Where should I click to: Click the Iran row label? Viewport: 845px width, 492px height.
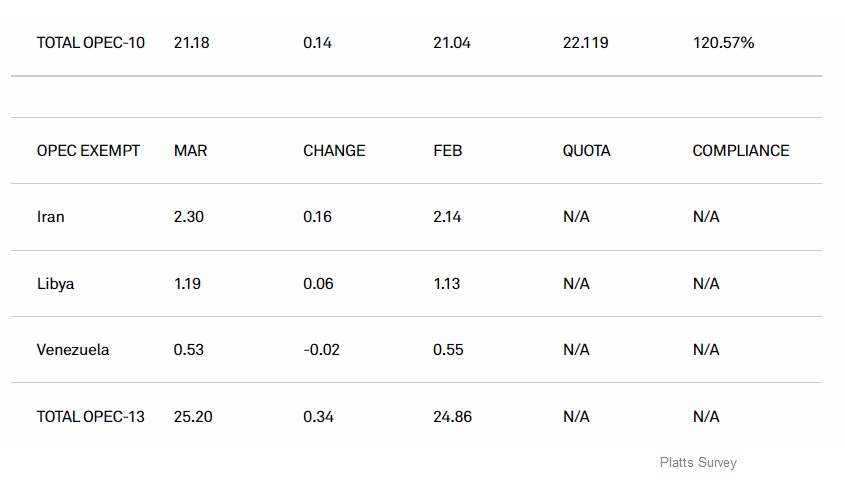pyautogui.click(x=51, y=217)
